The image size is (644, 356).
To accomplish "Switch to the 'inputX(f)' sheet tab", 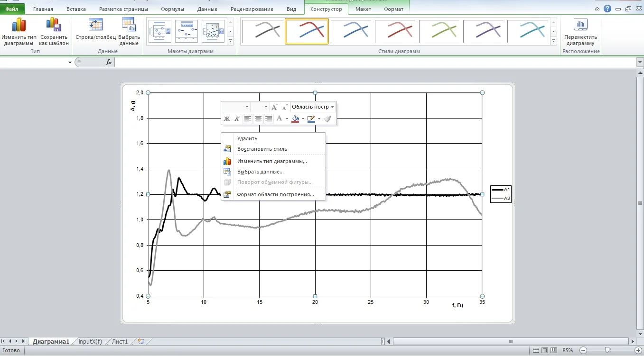I will [x=90, y=341].
